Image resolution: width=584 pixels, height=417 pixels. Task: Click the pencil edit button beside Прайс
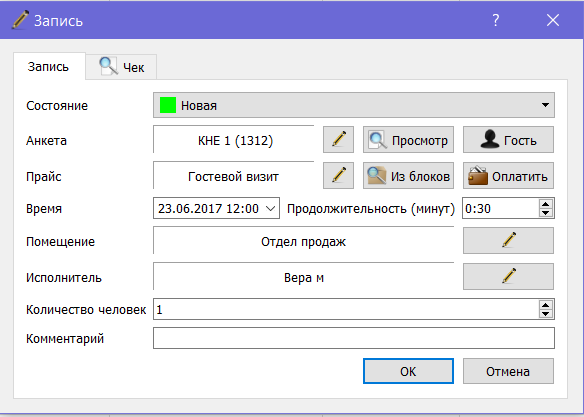[338, 175]
